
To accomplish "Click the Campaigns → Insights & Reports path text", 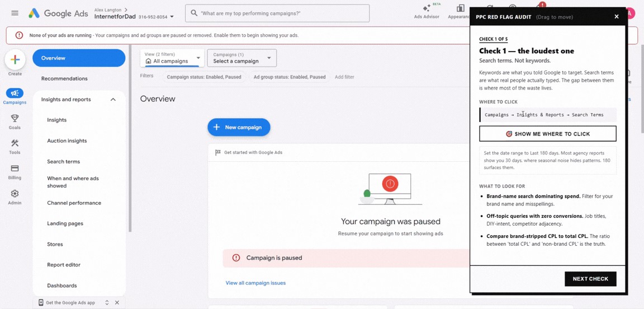I will click(544, 115).
